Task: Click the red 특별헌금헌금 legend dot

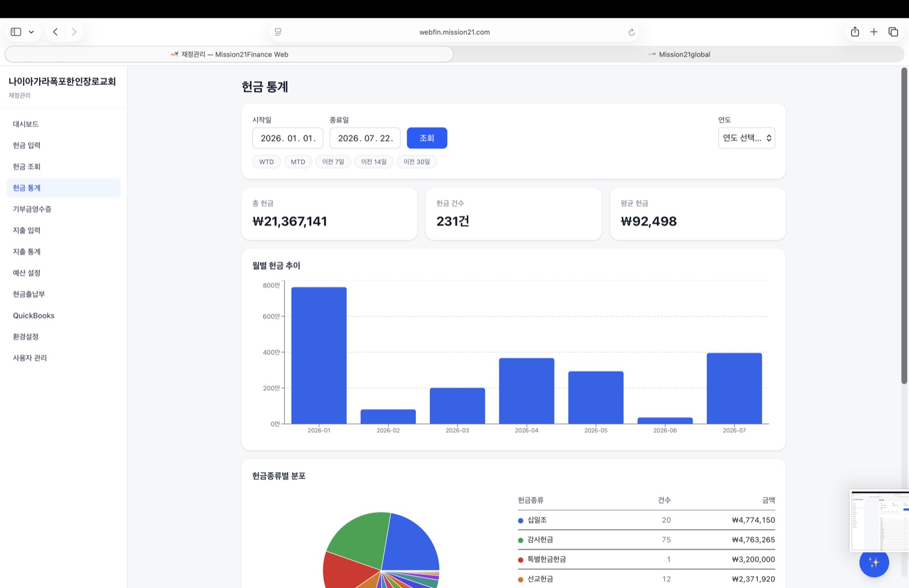Action: tap(520, 560)
